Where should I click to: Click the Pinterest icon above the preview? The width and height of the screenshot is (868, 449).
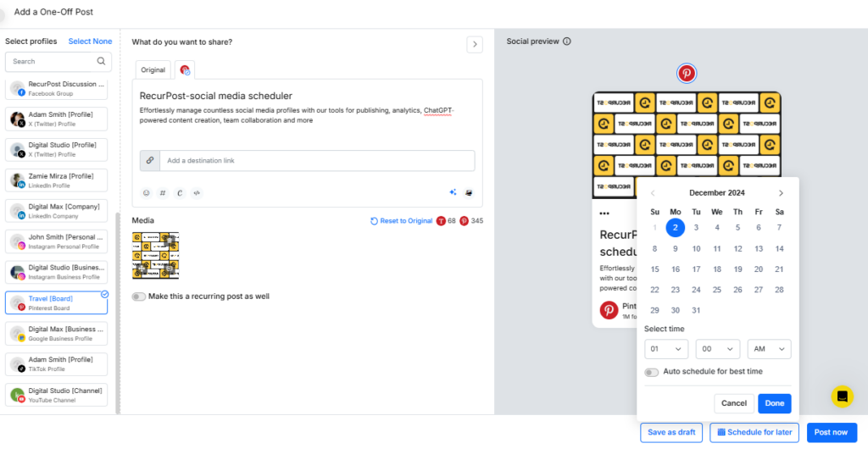pos(687,73)
